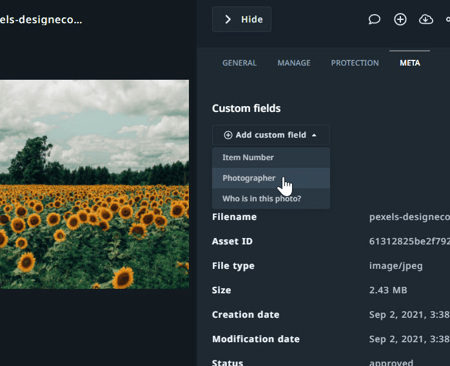Open the comments speech bubble icon
Image resolution: width=450 pixels, height=366 pixels.
pos(374,19)
